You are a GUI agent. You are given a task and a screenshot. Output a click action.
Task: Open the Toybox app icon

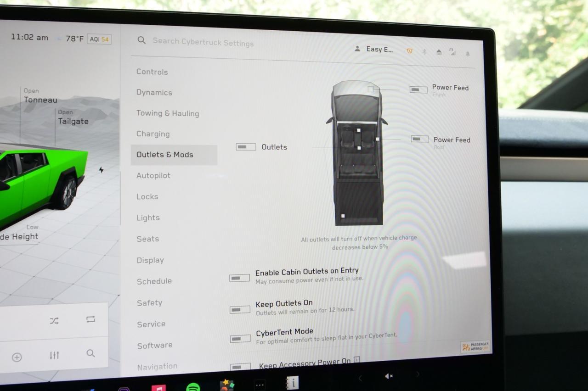pos(226,385)
